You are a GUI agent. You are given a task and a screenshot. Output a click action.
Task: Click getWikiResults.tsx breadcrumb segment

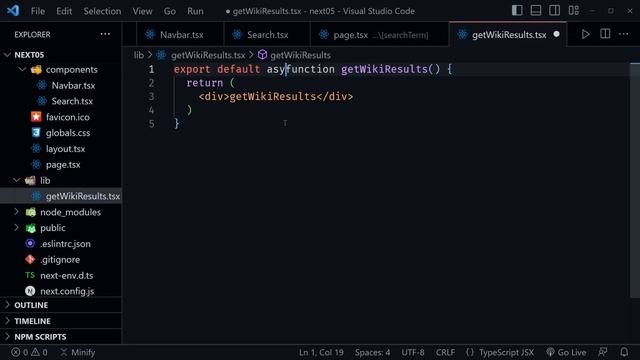pyautogui.click(x=208, y=55)
